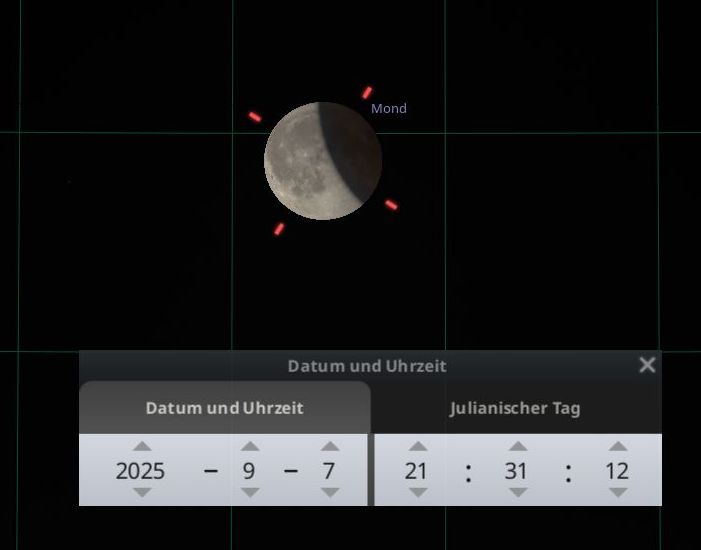This screenshot has height=550, width=701.
Task: Increase the year with the up arrow
Action: [x=142, y=446]
